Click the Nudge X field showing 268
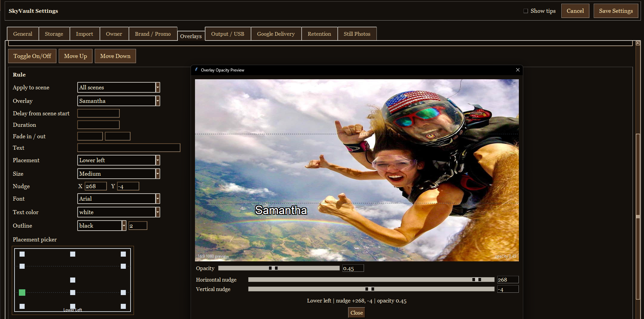644x319 pixels. point(96,186)
